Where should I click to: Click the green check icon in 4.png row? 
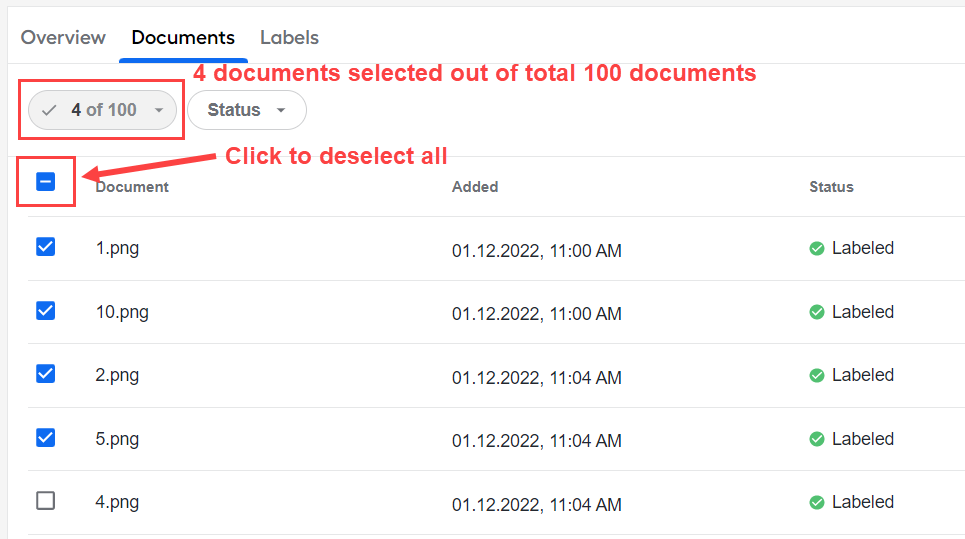tap(817, 503)
